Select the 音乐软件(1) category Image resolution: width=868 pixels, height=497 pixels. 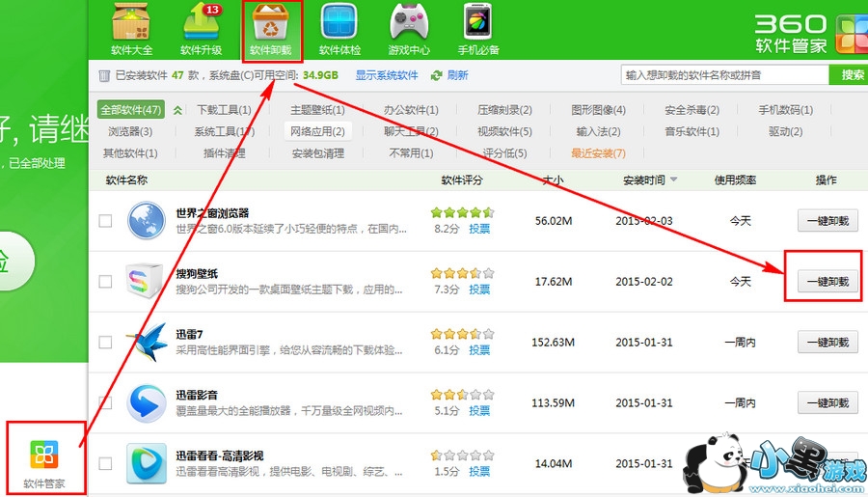[x=692, y=131]
